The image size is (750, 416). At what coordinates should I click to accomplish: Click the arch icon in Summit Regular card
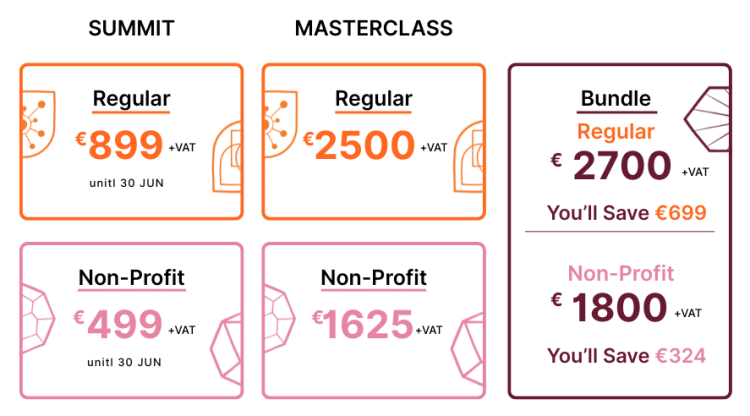pyautogui.click(x=227, y=157)
